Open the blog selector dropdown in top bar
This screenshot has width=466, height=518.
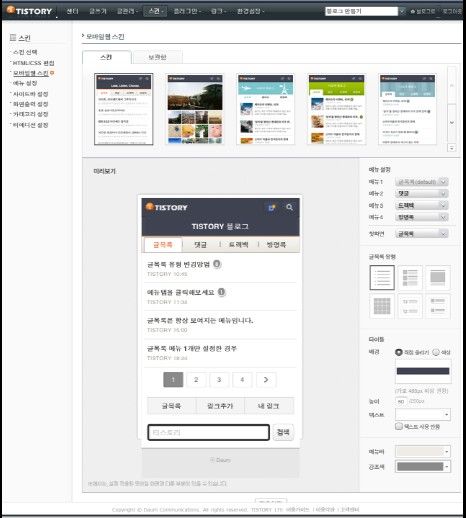pyautogui.click(x=402, y=11)
